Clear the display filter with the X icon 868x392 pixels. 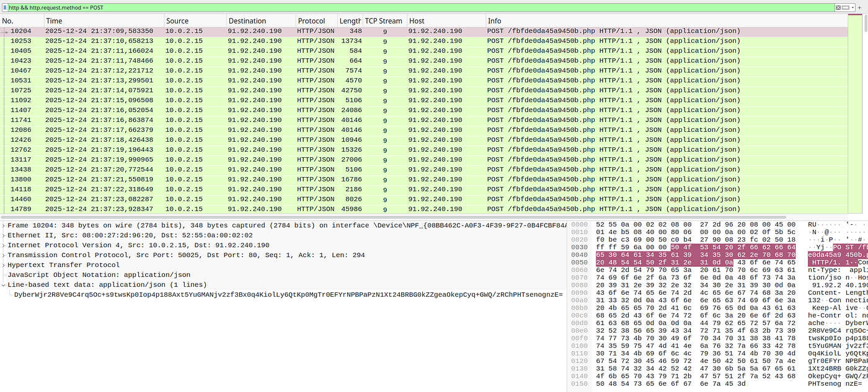click(838, 7)
